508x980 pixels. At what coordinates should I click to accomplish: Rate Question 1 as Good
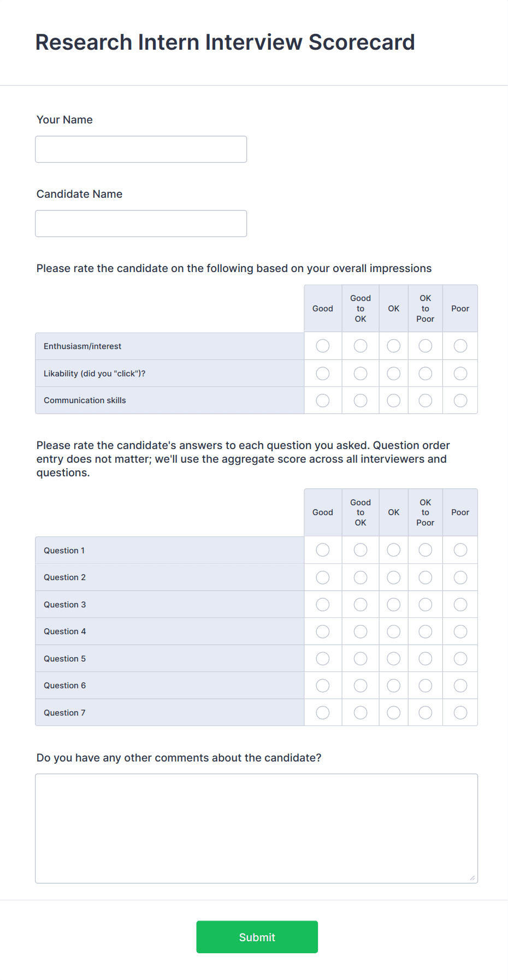coord(322,550)
